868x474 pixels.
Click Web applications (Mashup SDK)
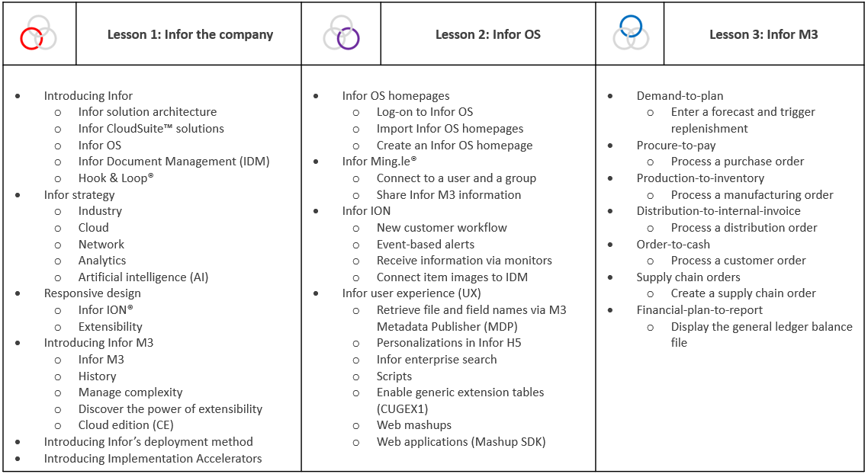(x=461, y=442)
